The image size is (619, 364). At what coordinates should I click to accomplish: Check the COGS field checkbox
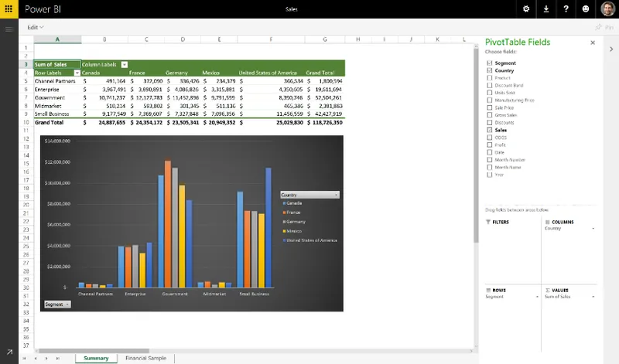coord(490,138)
